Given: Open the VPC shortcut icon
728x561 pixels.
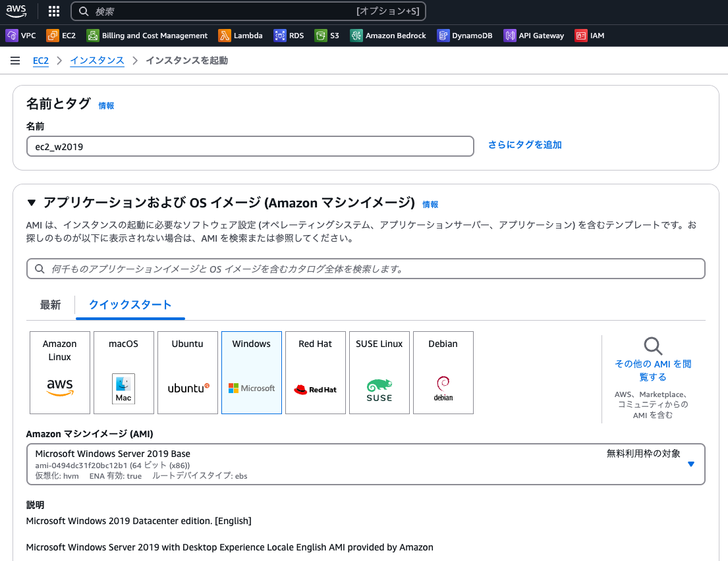Looking at the screenshot, I should pos(12,36).
